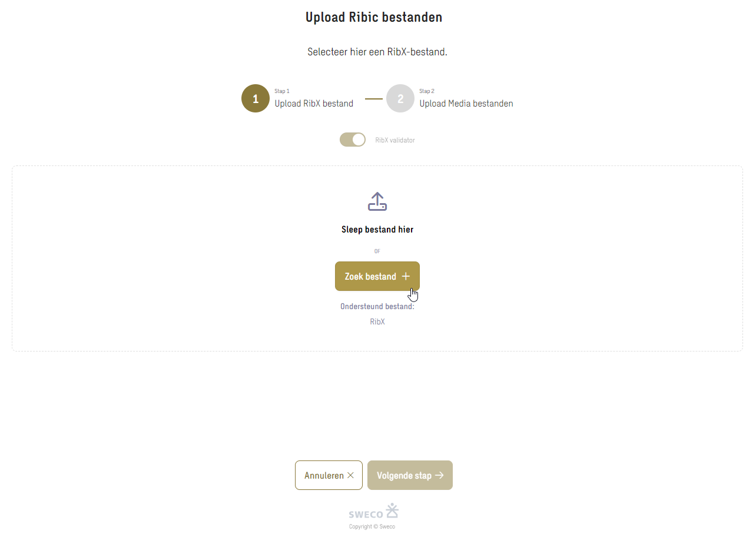Click the Sweco logo in the footer
Image resolution: width=756 pixels, height=537 pixels.
pyautogui.click(x=374, y=511)
